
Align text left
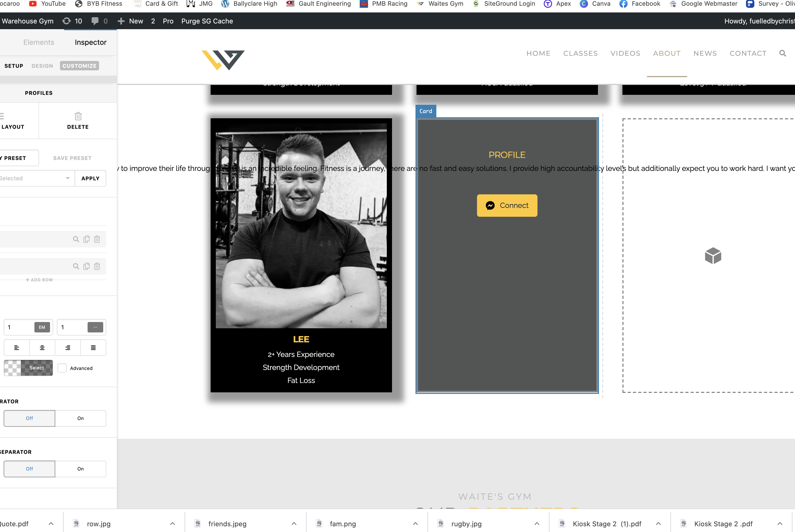[x=17, y=348]
